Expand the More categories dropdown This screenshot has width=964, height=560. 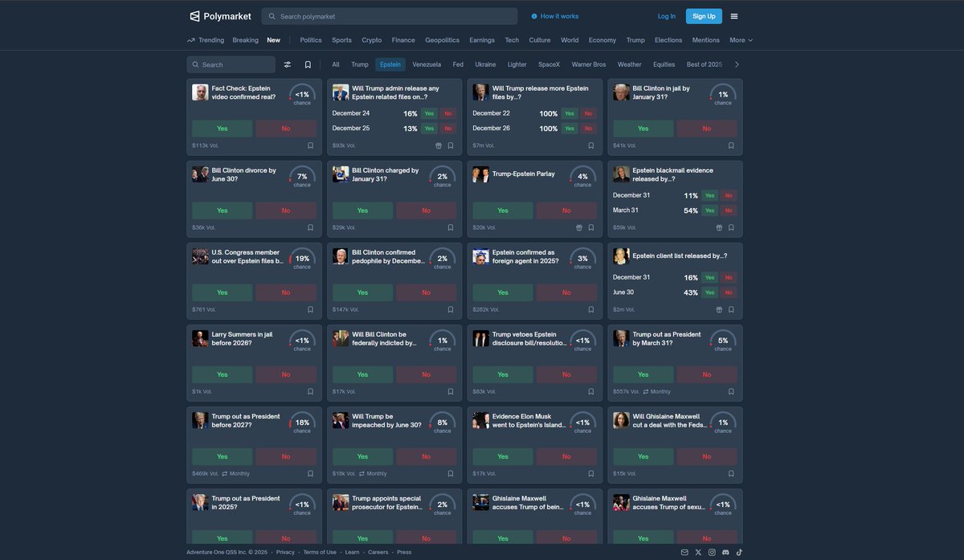click(x=741, y=40)
